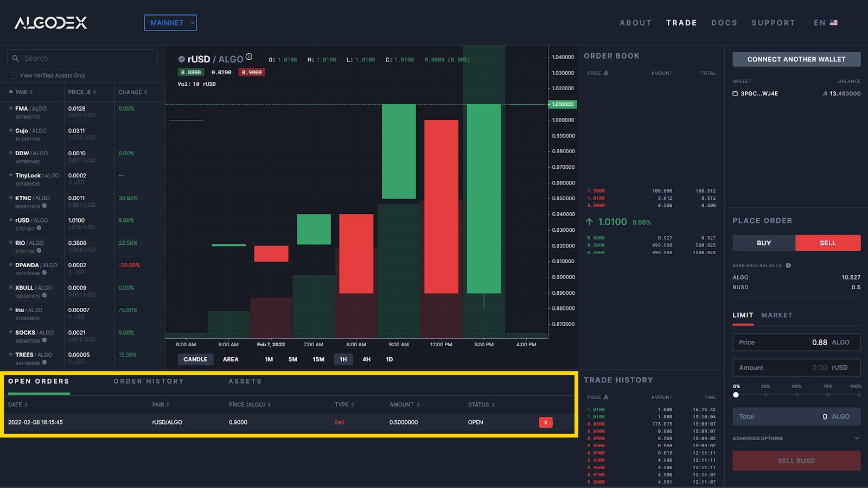Sort asset list by CHANGE column
Viewport: 868px width, 488px height.
[133, 92]
